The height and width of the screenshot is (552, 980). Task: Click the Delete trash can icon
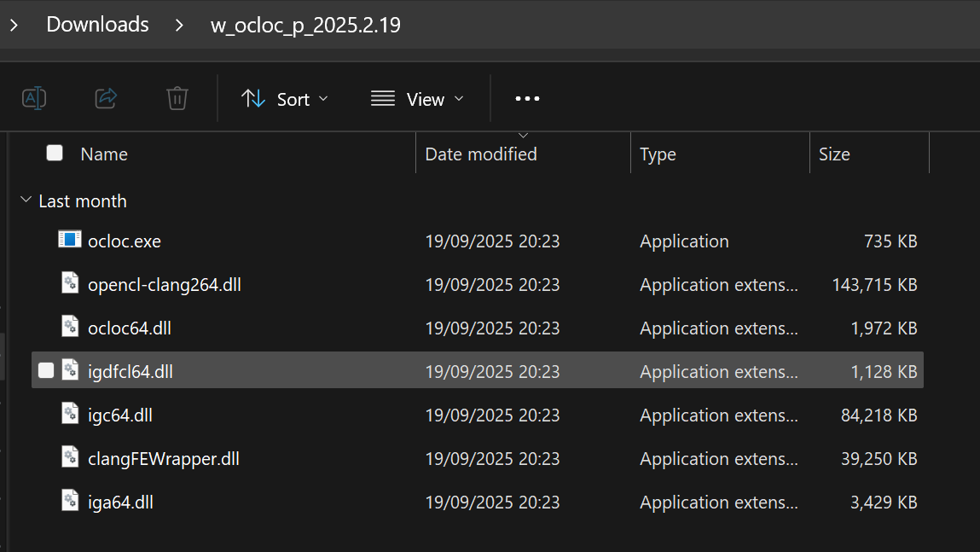tap(177, 98)
